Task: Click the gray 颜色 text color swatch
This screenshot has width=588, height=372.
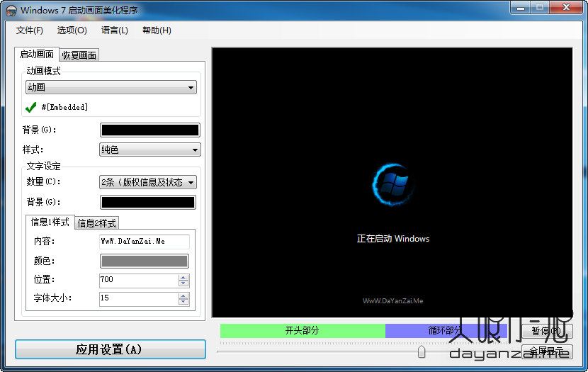Action: [145, 261]
